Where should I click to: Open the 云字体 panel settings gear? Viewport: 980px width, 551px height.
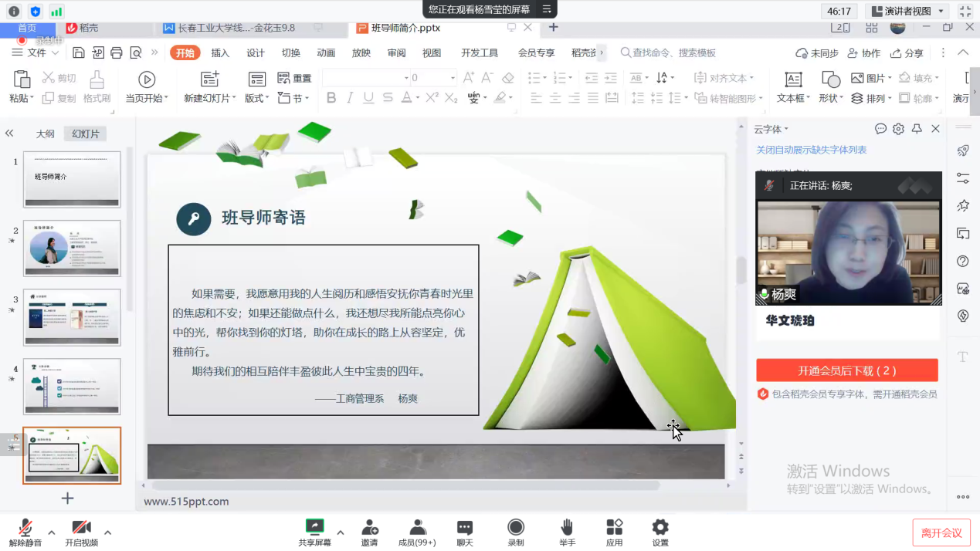pos(898,129)
